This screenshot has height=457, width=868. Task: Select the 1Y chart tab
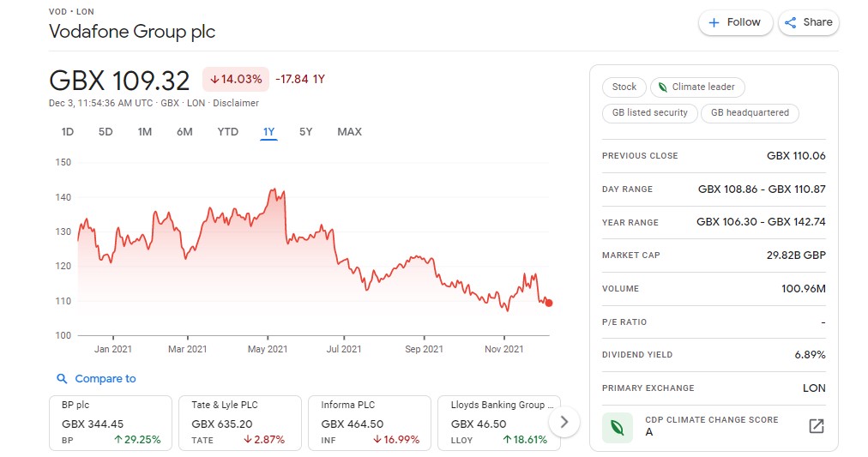pos(268,132)
